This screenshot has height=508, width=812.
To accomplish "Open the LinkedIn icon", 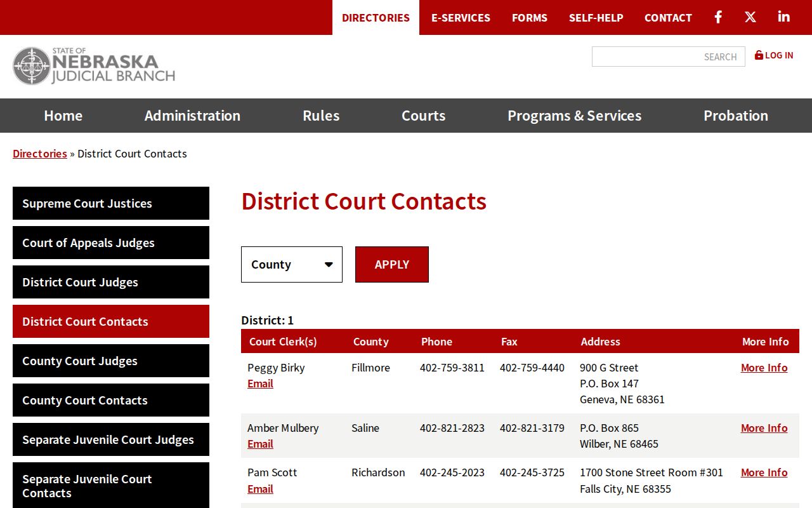I will [x=784, y=17].
